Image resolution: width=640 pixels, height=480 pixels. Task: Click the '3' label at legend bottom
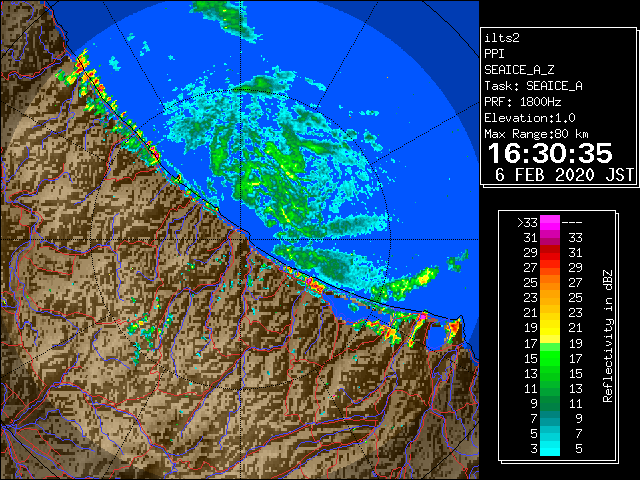(534, 449)
